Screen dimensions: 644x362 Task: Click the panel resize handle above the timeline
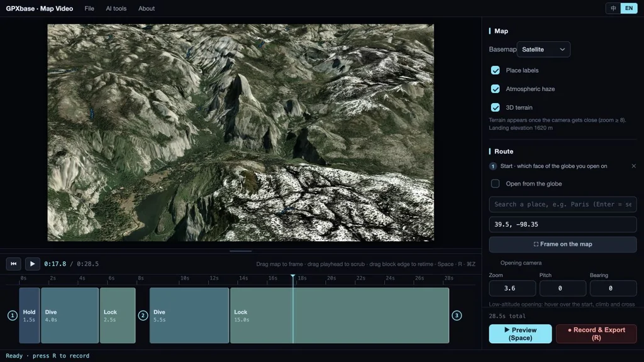(x=241, y=251)
